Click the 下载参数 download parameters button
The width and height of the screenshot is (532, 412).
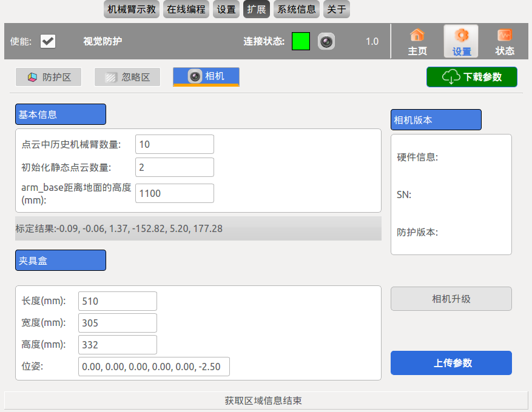click(x=472, y=77)
